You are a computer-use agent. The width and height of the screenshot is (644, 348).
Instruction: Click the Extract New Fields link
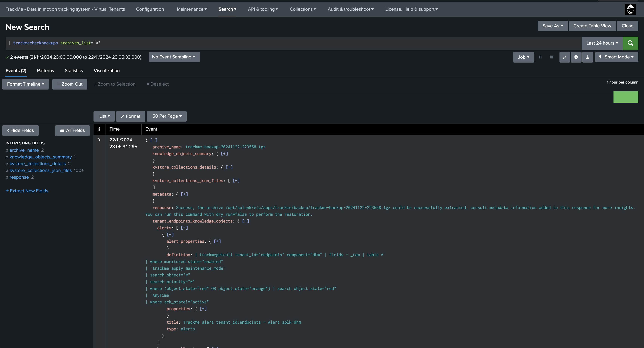tap(27, 191)
